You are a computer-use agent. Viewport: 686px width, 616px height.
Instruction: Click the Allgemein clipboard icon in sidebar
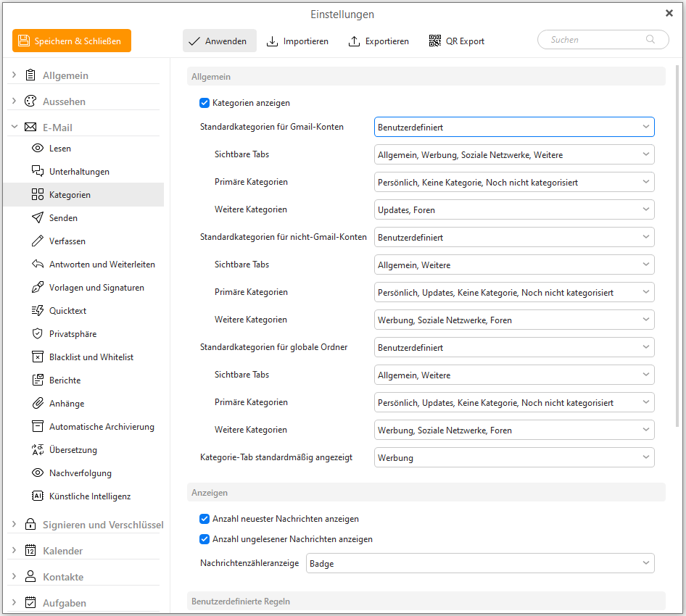point(30,75)
